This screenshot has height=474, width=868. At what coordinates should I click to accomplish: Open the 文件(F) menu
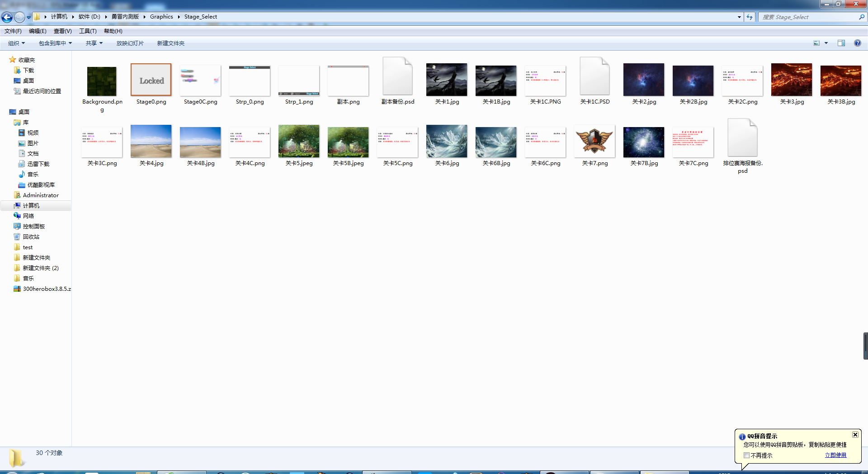pyautogui.click(x=13, y=31)
